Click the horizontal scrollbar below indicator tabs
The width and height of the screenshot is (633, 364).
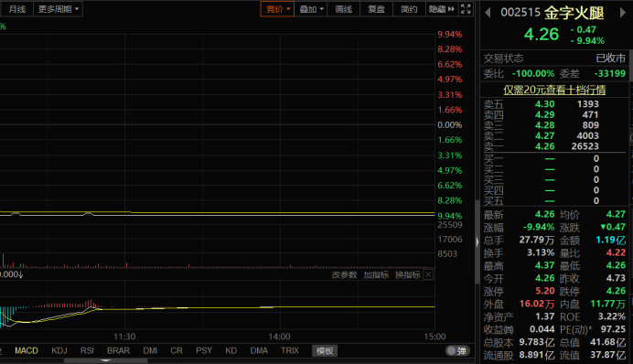point(106,360)
